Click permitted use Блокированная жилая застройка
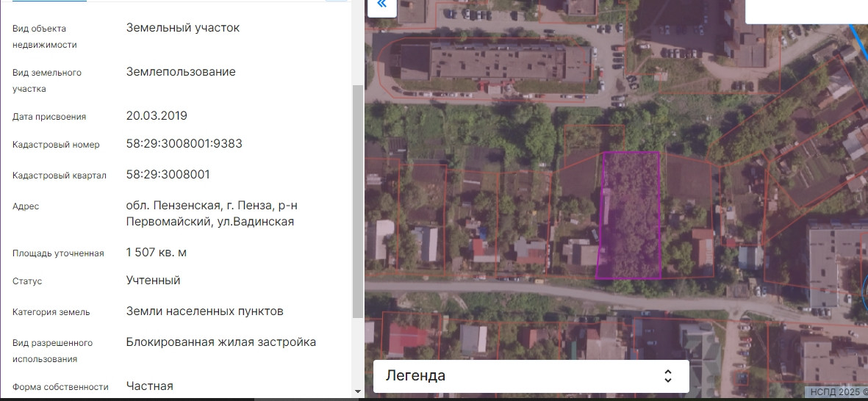868x401 pixels. click(x=220, y=342)
